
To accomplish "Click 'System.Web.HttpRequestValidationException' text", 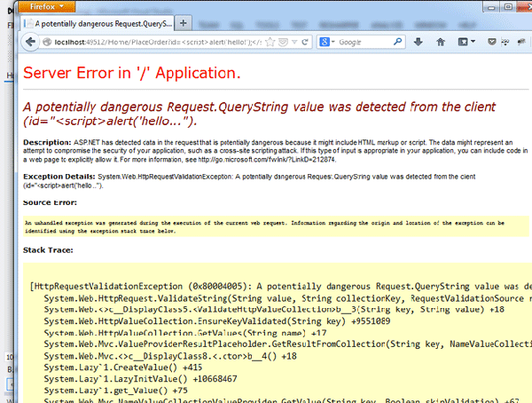I will [x=165, y=177].
